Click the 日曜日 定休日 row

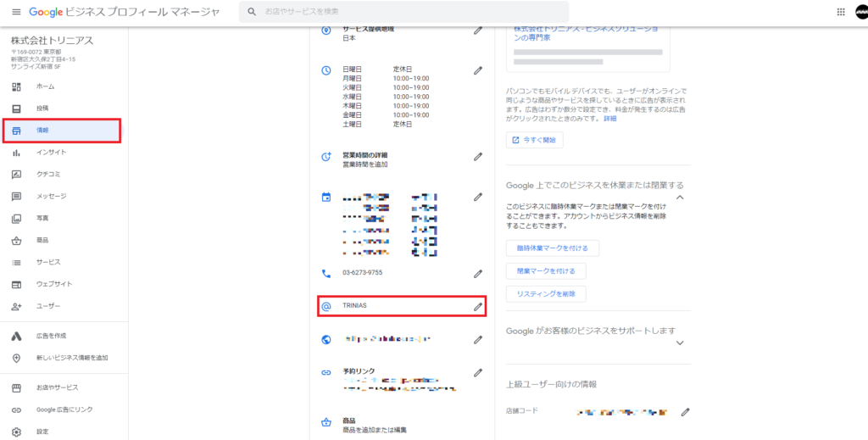(377, 70)
